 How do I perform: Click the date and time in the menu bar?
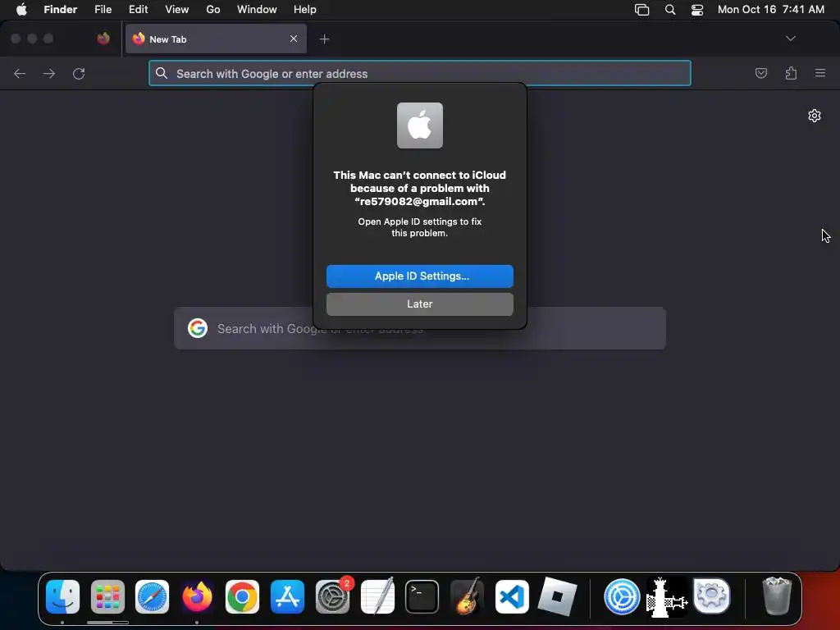(x=771, y=9)
